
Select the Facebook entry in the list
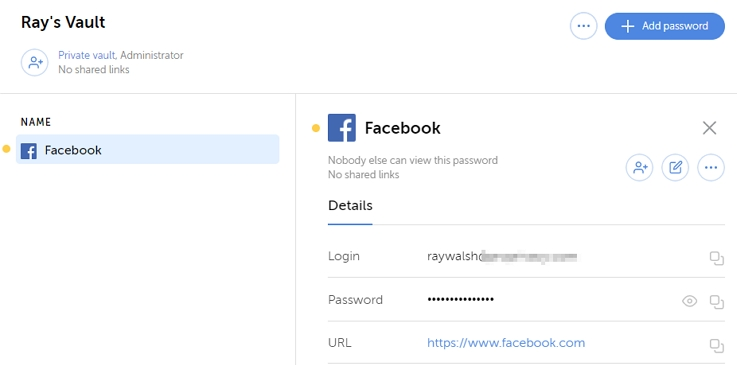tap(148, 149)
